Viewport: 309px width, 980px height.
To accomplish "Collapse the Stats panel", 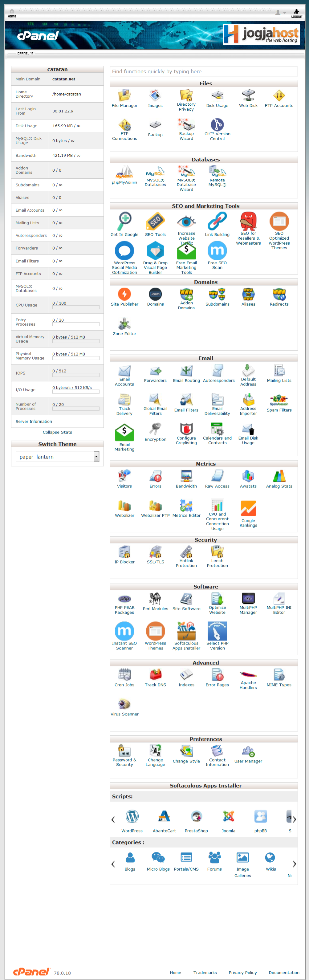I will (x=57, y=432).
